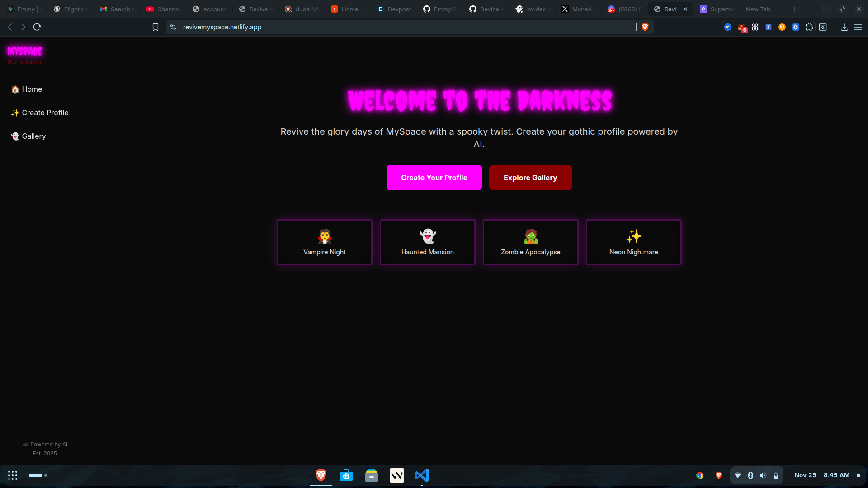The height and width of the screenshot is (488, 868).
Task: Choose the Zombie Apocalypse theme card
Action: tap(530, 242)
